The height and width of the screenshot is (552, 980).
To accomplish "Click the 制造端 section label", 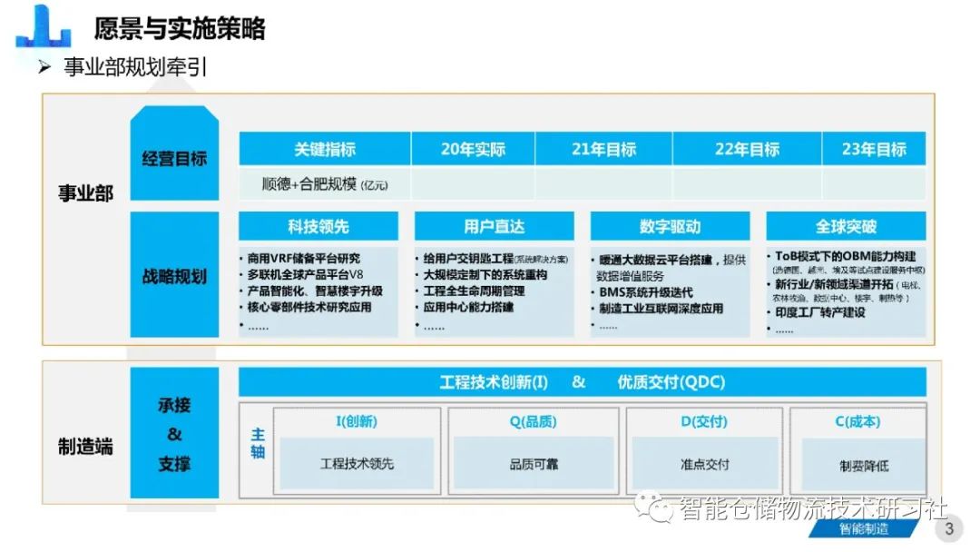I will tap(85, 447).
